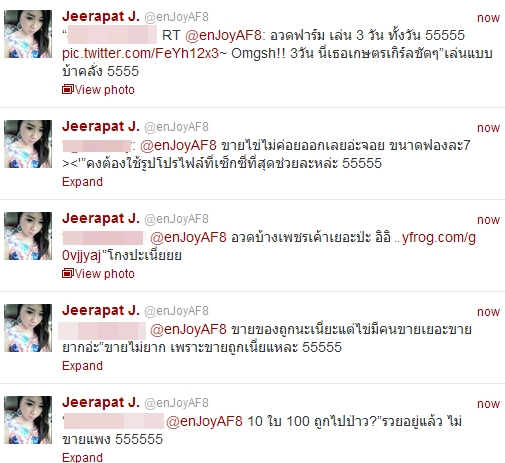
Task: Click the 'now' timestamp on the first tweet
Action: tap(488, 18)
